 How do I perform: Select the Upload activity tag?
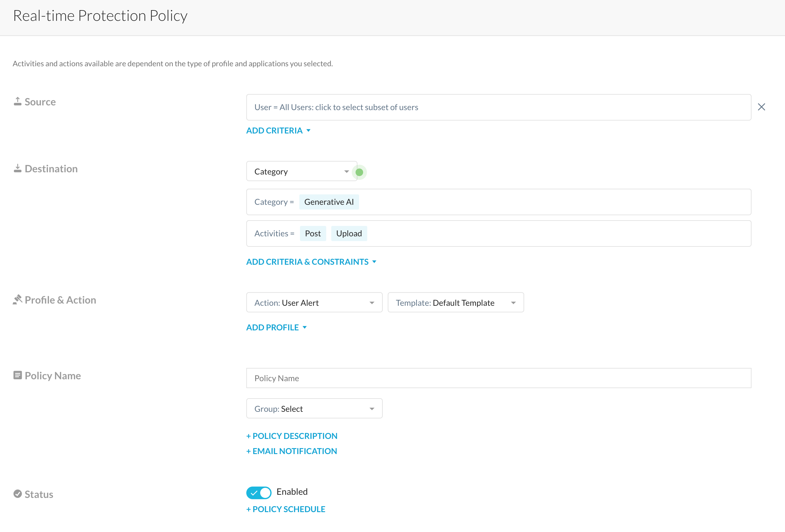pyautogui.click(x=349, y=233)
